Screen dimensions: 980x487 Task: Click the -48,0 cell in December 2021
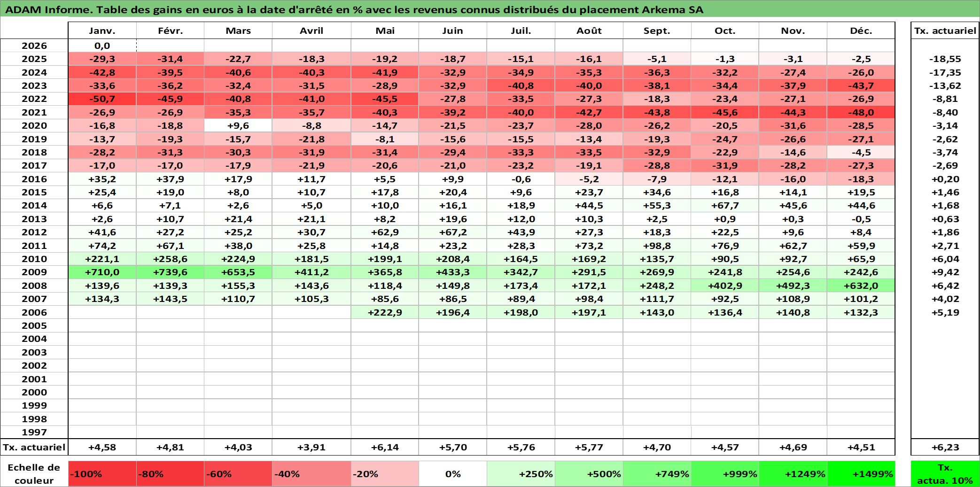[x=861, y=112]
